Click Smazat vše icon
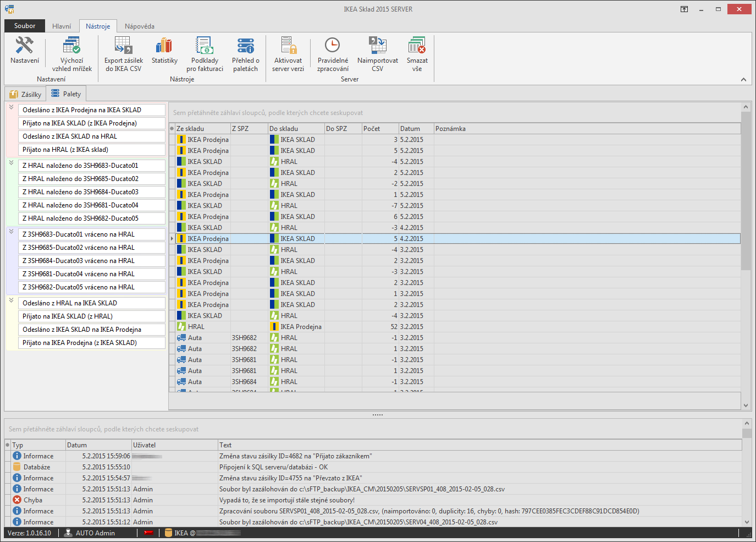 coord(417,45)
